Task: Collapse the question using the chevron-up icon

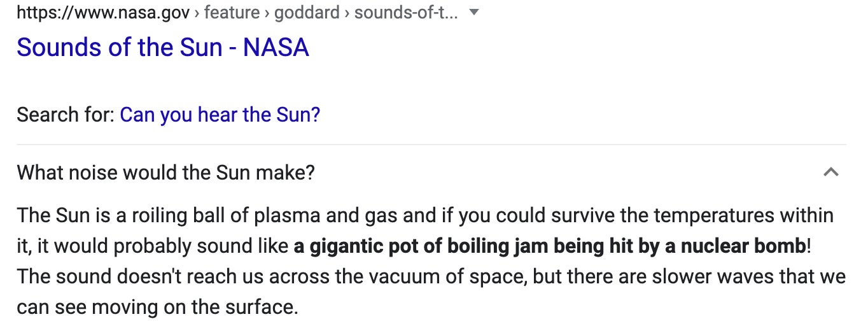Action: [830, 172]
